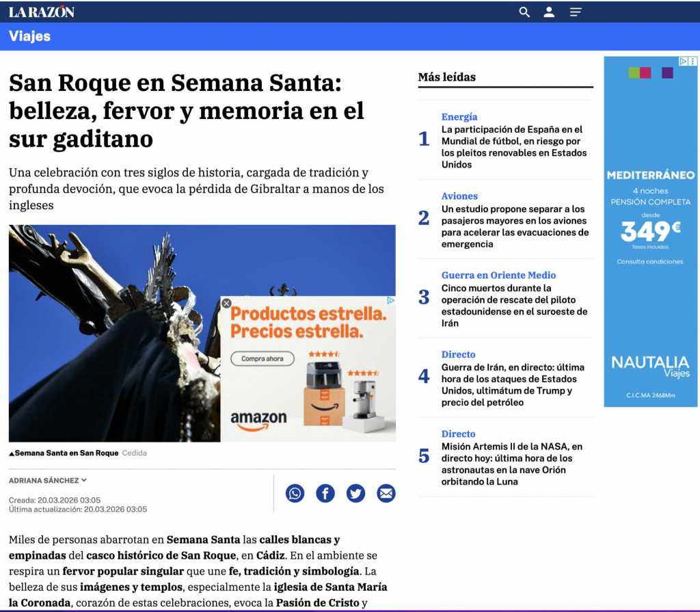Click the La Razón logo
This screenshot has height=612, width=700.
[x=42, y=12]
